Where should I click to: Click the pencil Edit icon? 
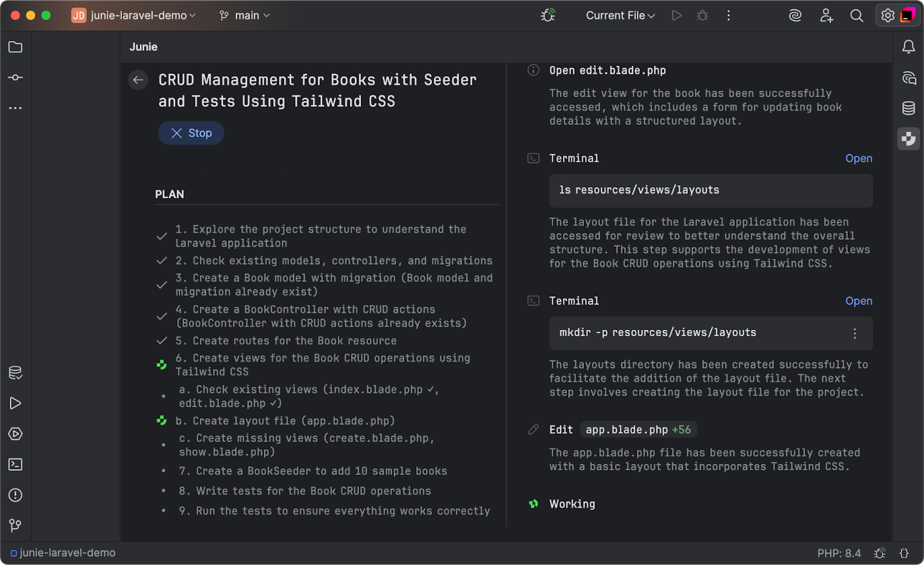click(534, 429)
